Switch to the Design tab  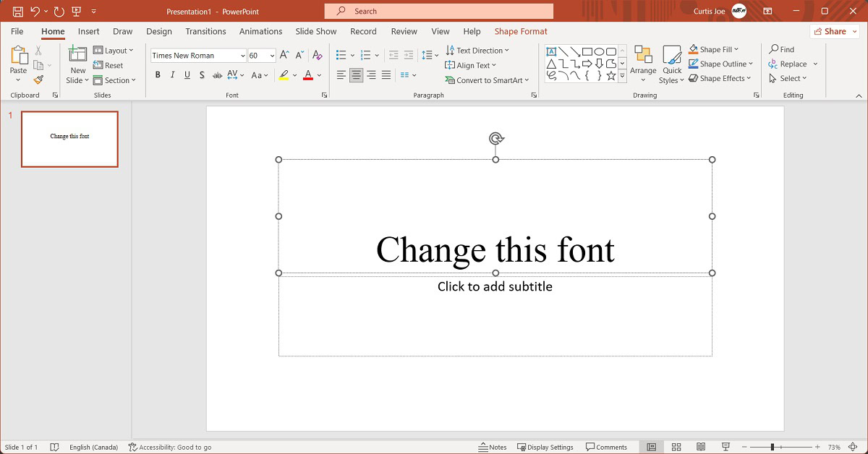tap(158, 31)
